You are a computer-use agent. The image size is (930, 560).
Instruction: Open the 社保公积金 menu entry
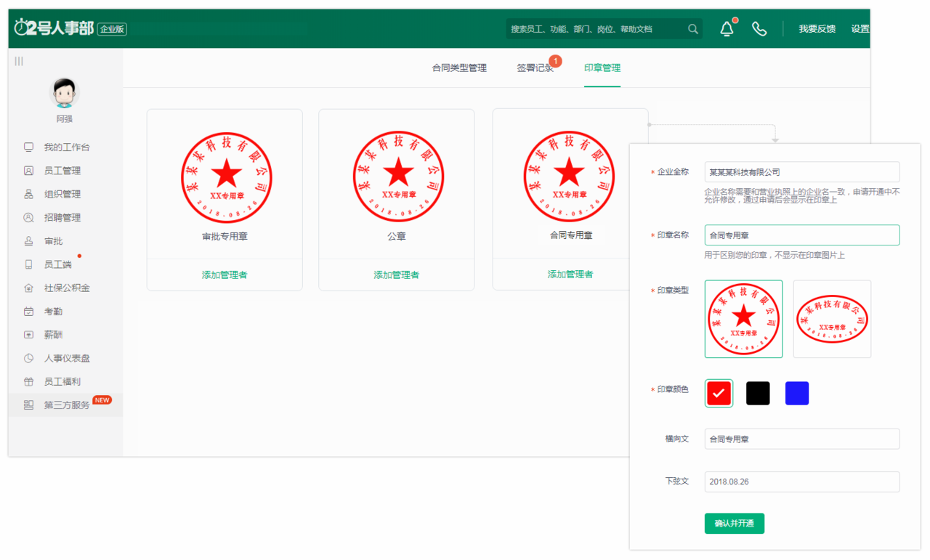[66, 288]
